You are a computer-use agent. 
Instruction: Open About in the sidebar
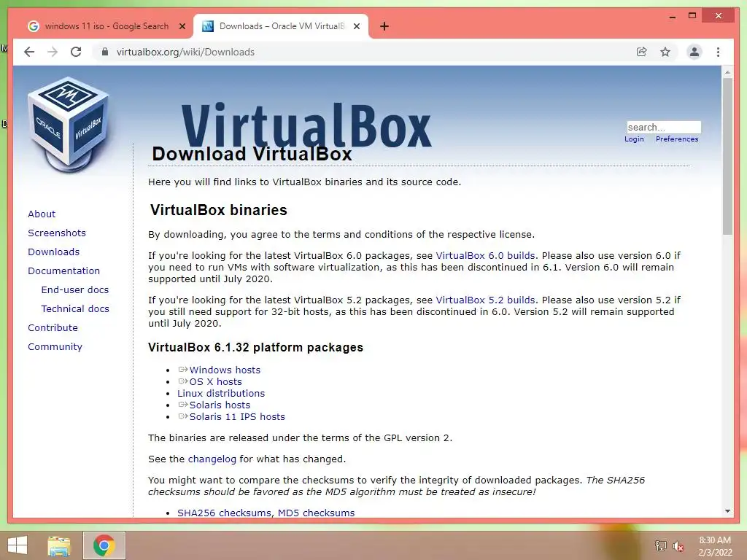(x=42, y=214)
